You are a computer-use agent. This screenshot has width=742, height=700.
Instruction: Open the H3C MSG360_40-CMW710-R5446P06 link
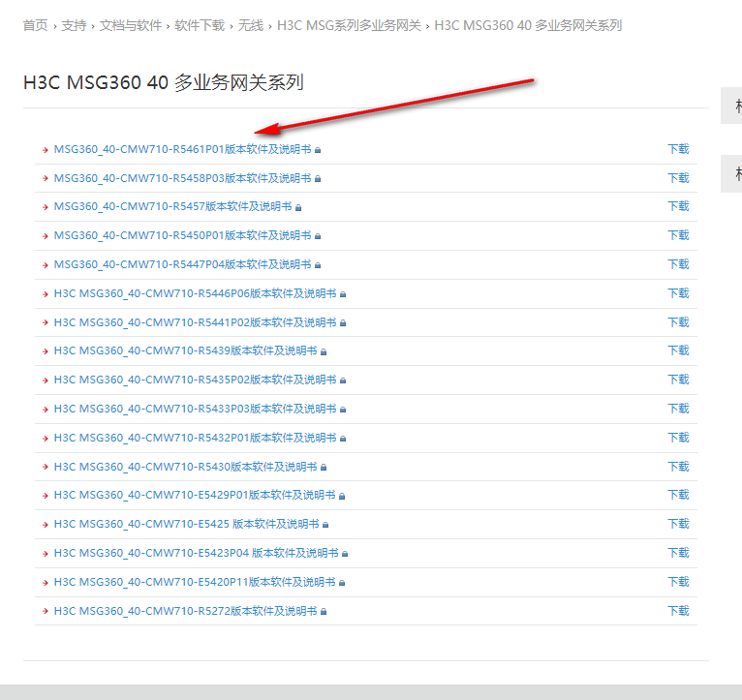pyautogui.click(x=196, y=293)
